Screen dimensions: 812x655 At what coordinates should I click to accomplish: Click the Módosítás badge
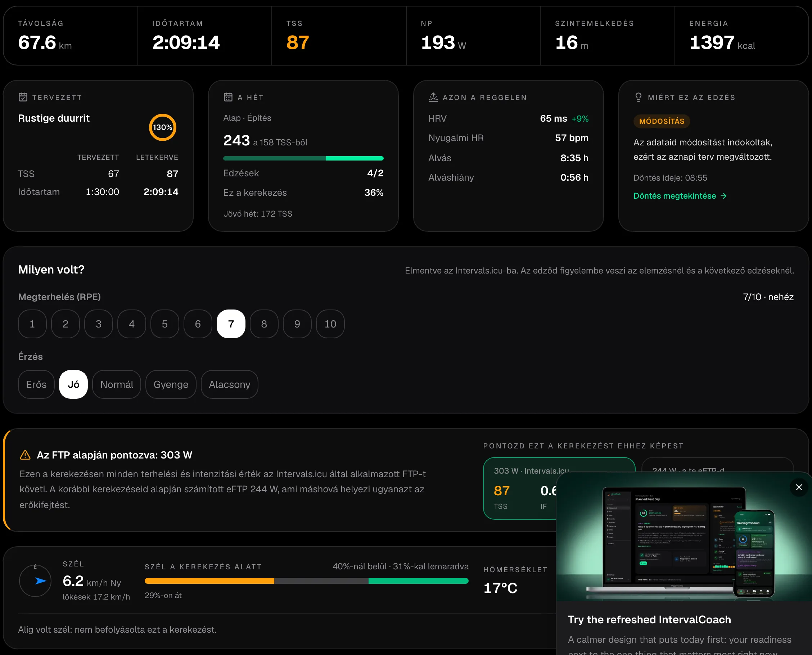tap(662, 121)
